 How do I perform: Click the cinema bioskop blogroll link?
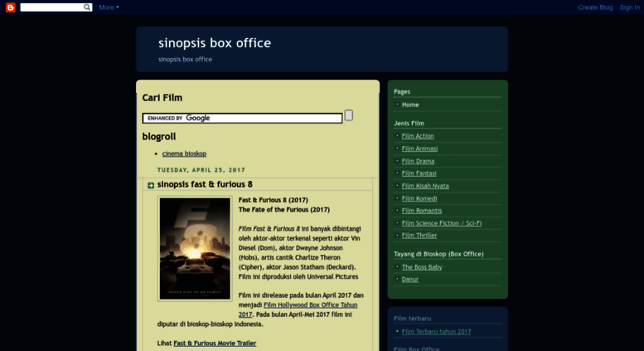tap(184, 154)
